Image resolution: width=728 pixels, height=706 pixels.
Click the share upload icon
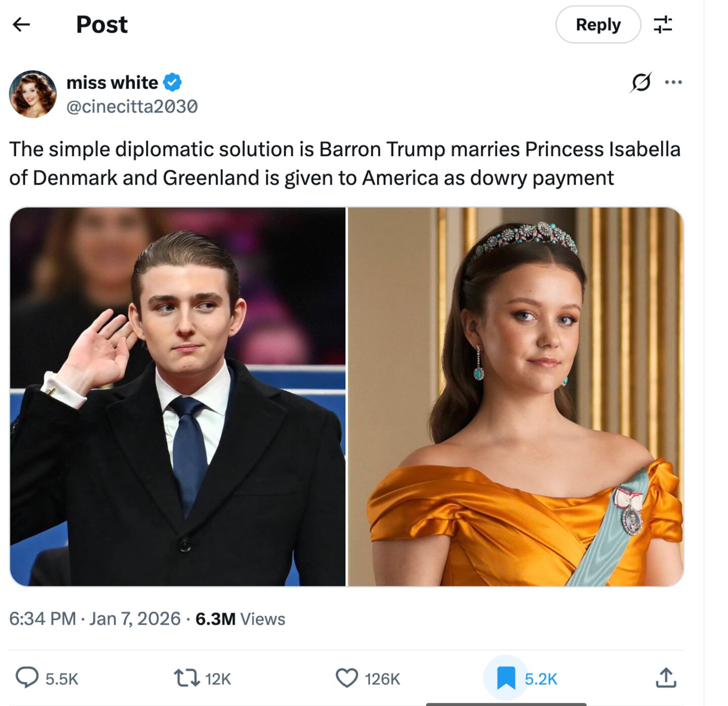pos(665,678)
